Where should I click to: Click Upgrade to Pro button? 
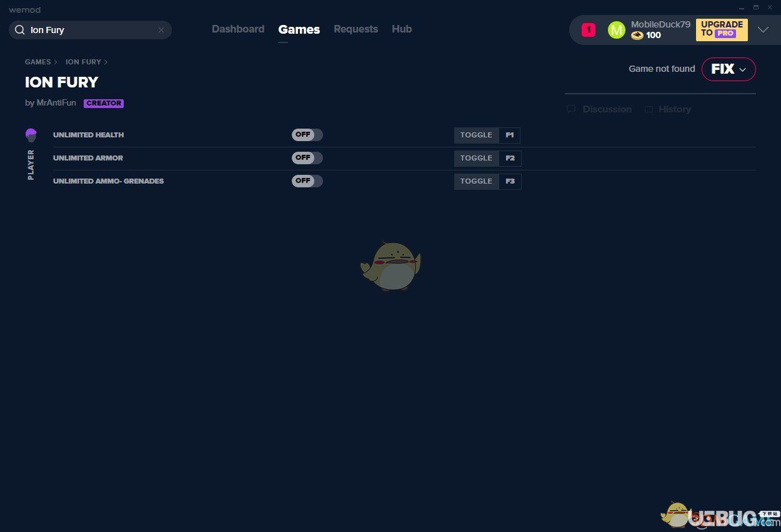722,29
